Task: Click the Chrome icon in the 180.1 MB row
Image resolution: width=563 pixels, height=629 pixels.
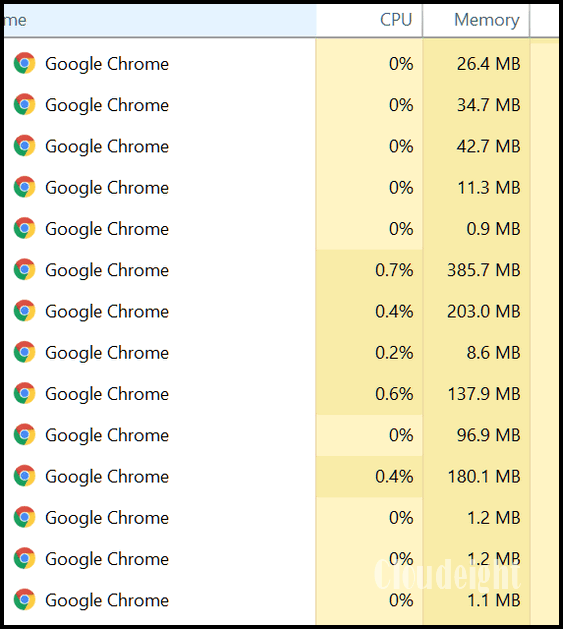Action: click(24, 476)
